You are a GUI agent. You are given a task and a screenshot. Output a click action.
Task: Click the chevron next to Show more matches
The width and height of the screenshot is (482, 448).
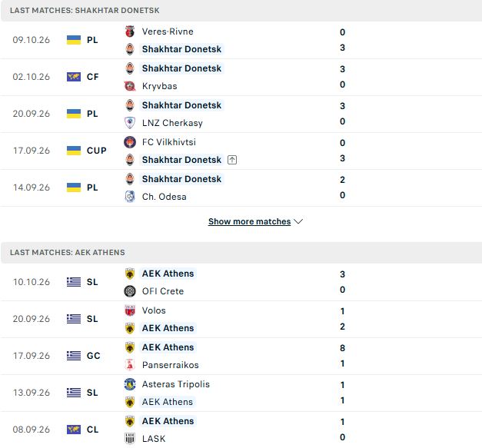[x=298, y=221]
